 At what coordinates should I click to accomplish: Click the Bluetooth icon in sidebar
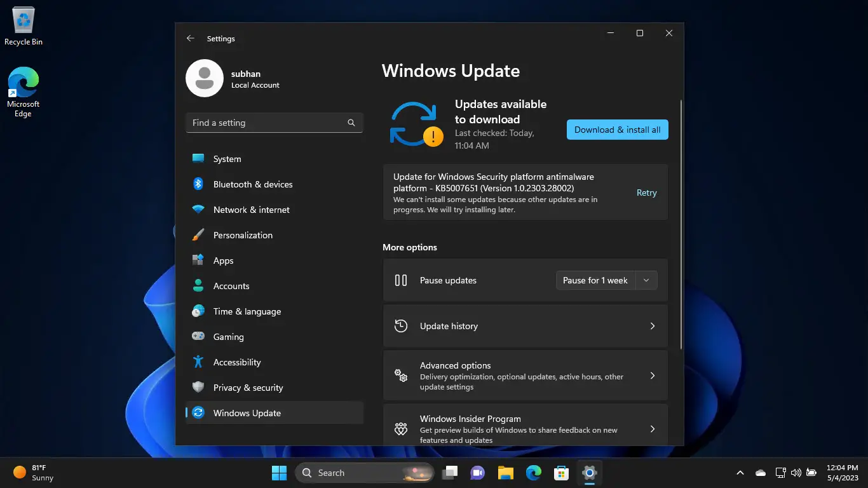click(x=198, y=184)
